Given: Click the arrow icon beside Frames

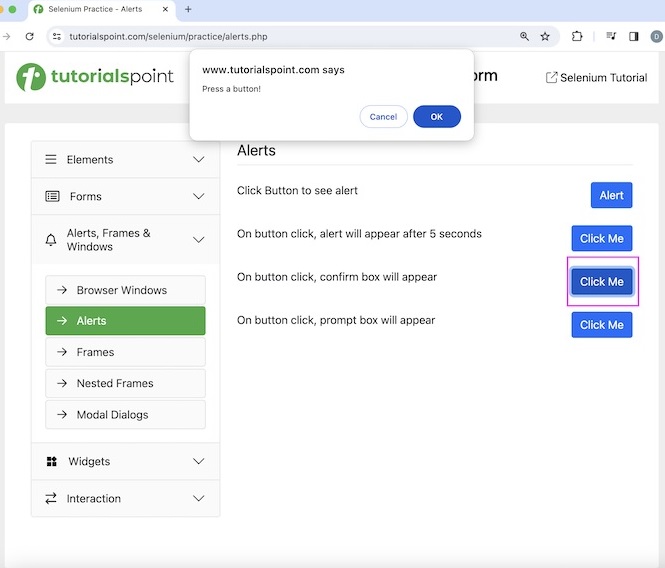Looking at the screenshot, I should (x=62, y=352).
